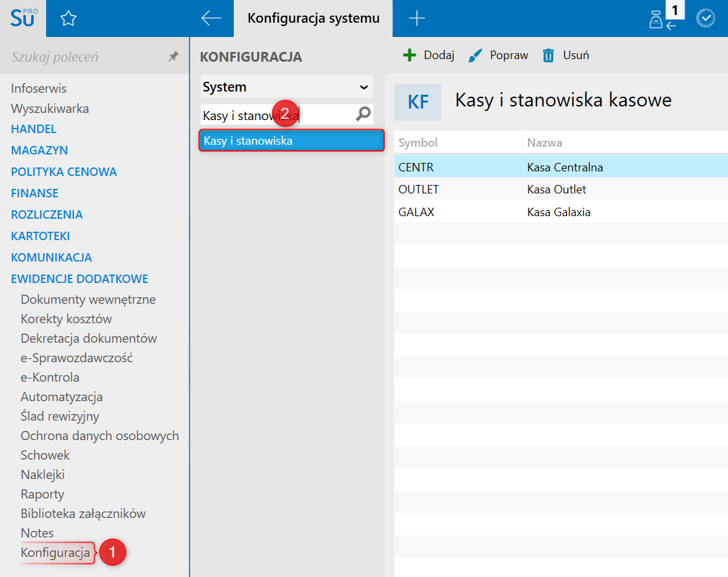This screenshot has height=577, width=728.
Task: Go back using the left arrow
Action: click(211, 18)
